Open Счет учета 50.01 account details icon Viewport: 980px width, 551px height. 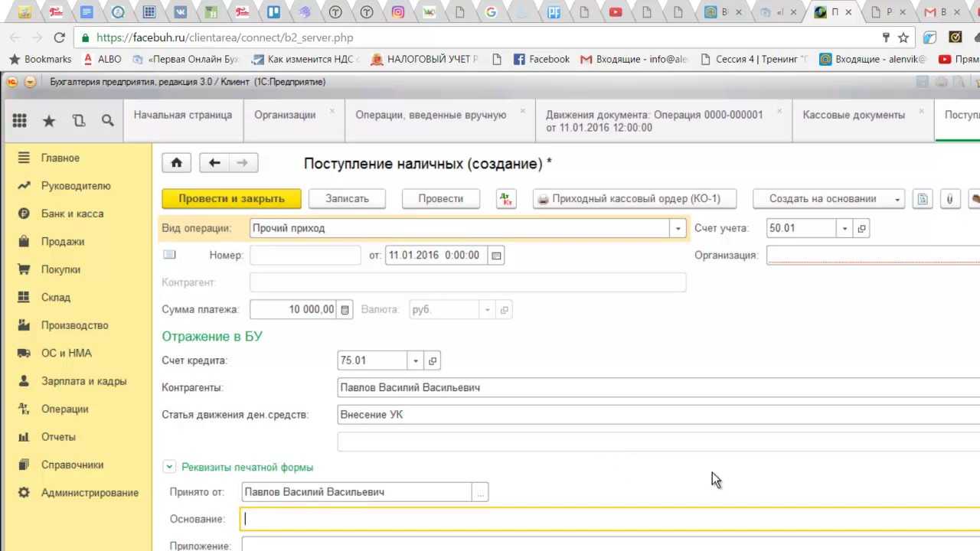point(861,228)
